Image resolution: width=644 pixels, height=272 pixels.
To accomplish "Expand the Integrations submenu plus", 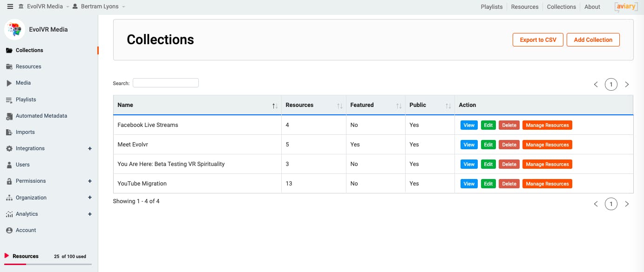I will pyautogui.click(x=90, y=149).
